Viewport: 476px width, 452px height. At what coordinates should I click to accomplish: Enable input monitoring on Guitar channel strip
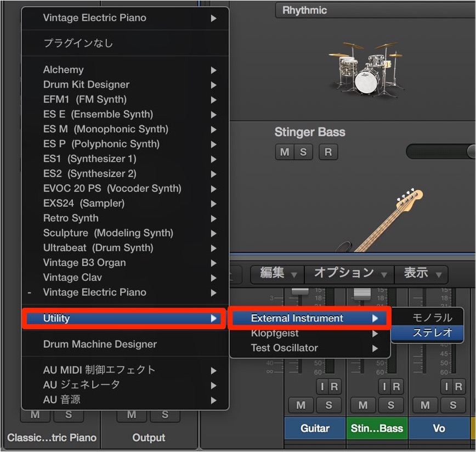point(322,386)
